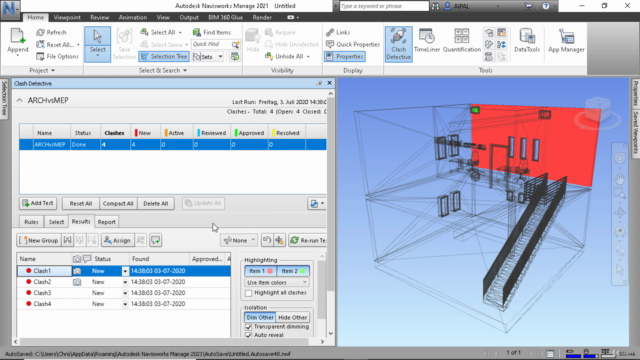The image size is (640, 360).
Task: Select the Clash3 result row
Action: tap(124, 293)
